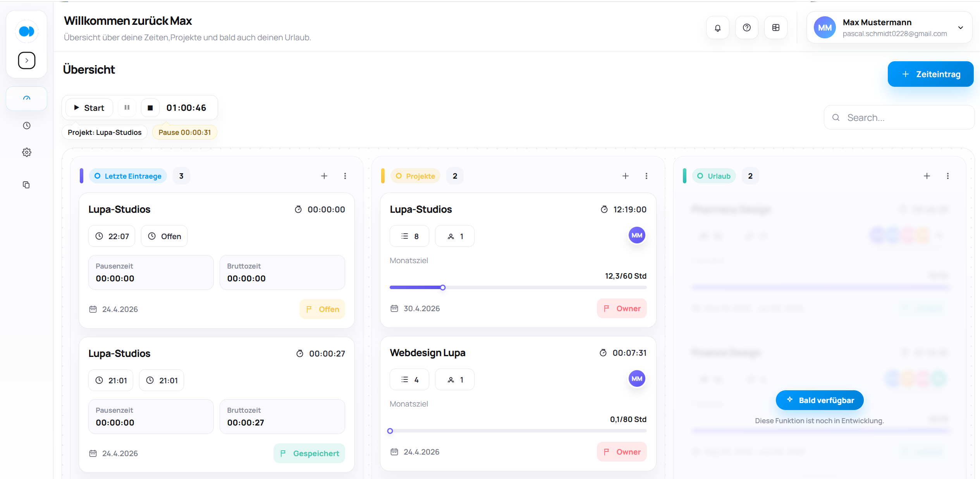The height and width of the screenshot is (479, 980).
Task: Open the notifications bell
Action: tap(717, 28)
